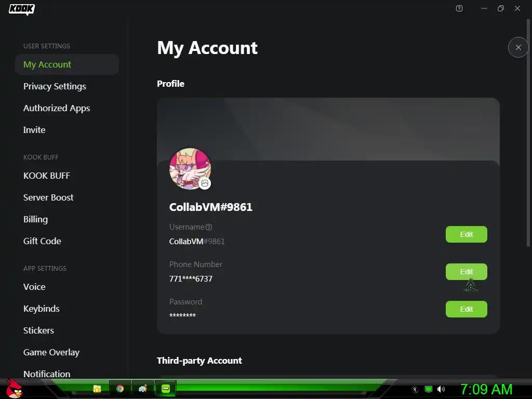Click the KOOK logo in title bar

coord(21,9)
